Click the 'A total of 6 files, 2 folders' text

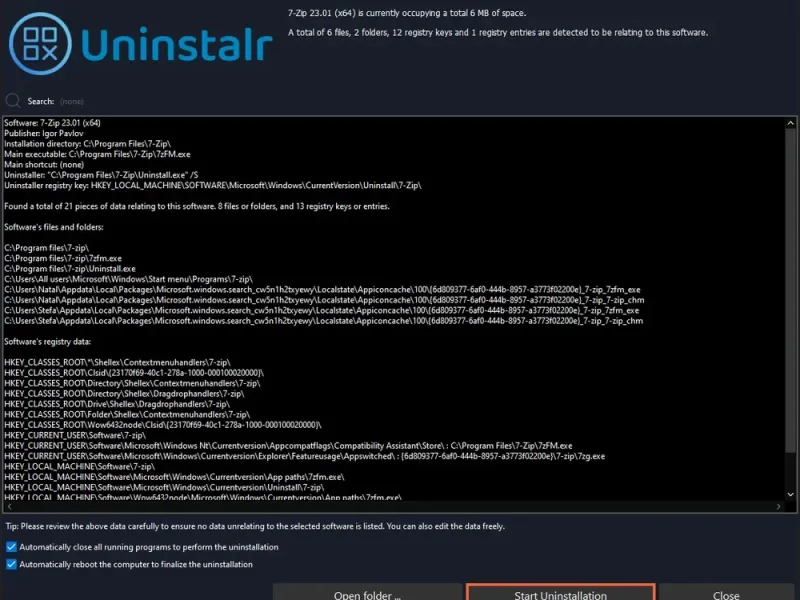498,32
